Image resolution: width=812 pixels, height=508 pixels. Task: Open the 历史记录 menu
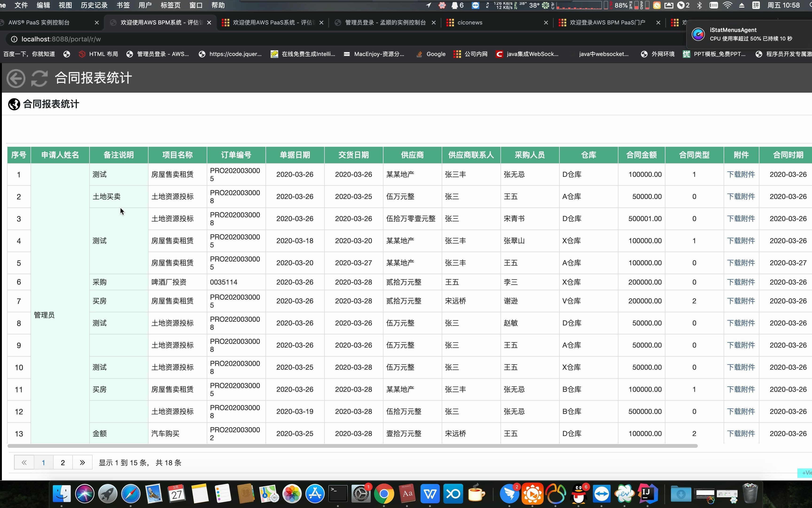click(x=94, y=5)
